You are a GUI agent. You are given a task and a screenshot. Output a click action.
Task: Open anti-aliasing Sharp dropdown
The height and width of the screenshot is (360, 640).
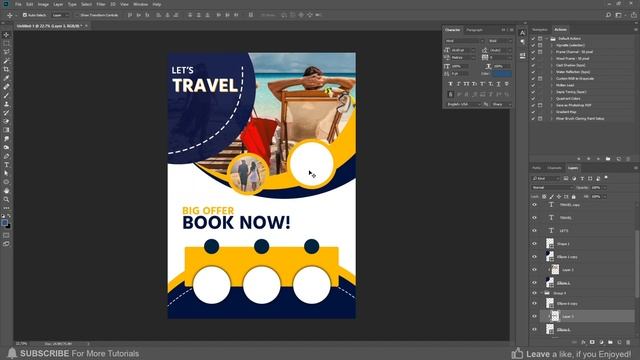click(501, 104)
